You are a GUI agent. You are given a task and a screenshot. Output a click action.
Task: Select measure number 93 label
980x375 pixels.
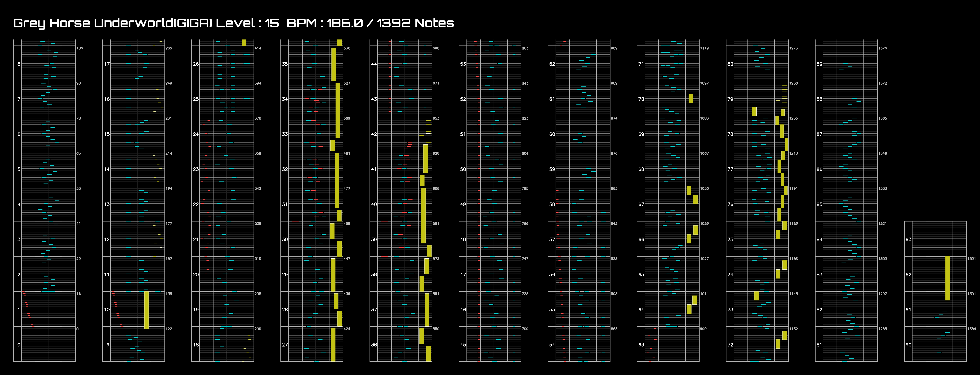(x=908, y=239)
